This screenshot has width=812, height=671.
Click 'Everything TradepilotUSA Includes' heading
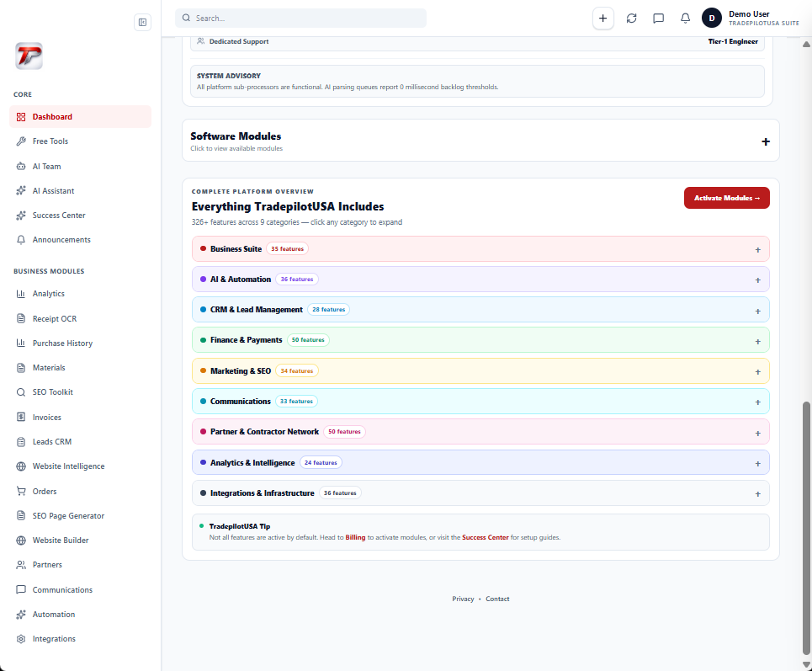coord(288,206)
